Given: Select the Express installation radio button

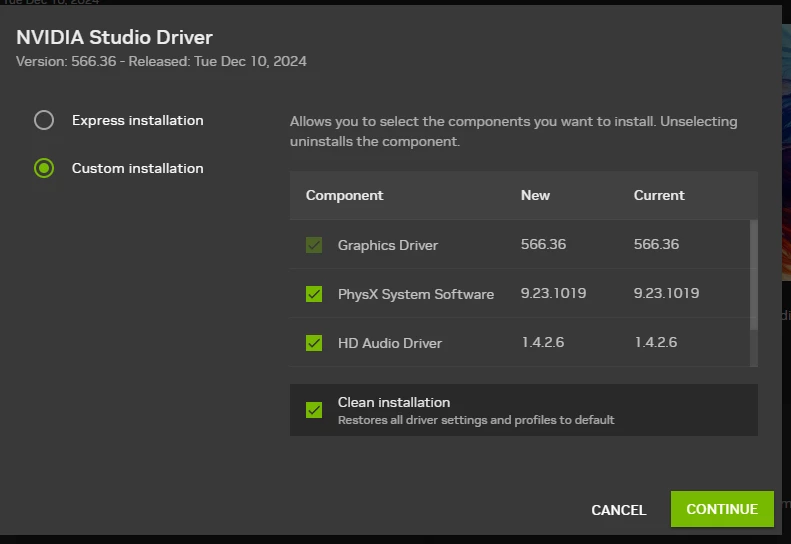Looking at the screenshot, I should click(x=44, y=120).
